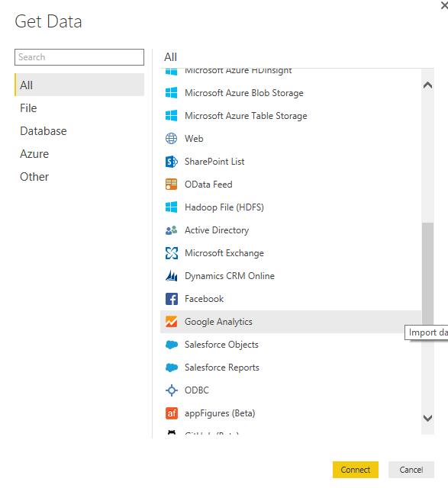Click the Dynamics CRM Online icon
This screenshot has width=448, height=488.
click(x=172, y=276)
